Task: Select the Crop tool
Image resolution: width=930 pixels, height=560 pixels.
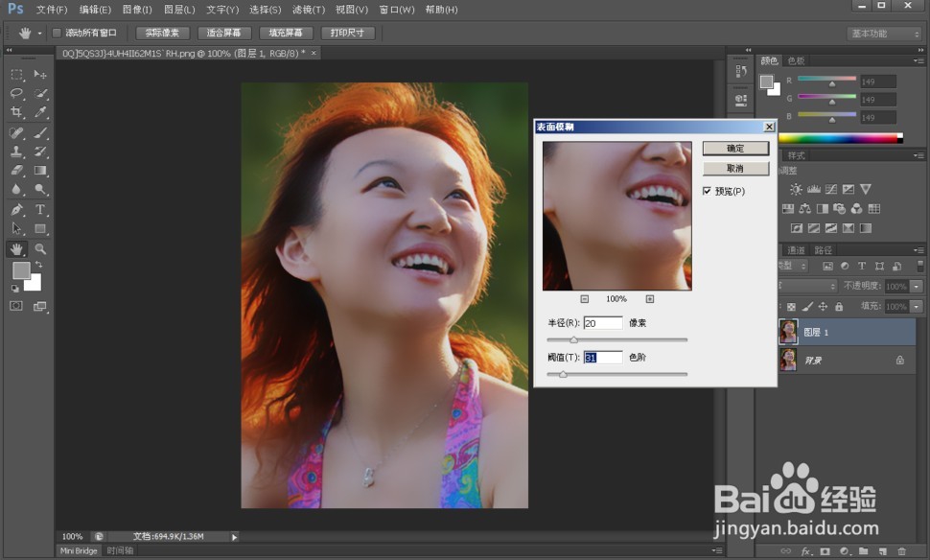Action: coord(16,112)
